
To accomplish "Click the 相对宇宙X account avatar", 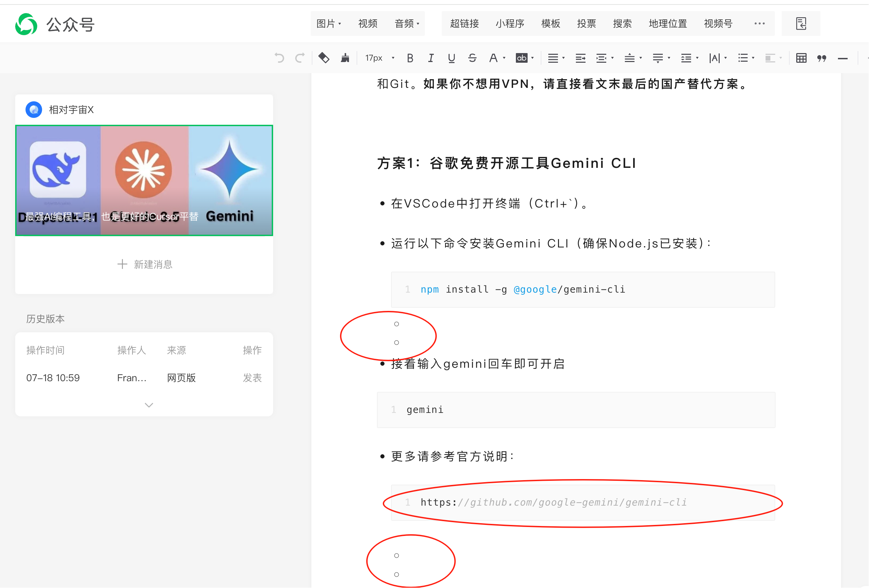I will pyautogui.click(x=34, y=110).
